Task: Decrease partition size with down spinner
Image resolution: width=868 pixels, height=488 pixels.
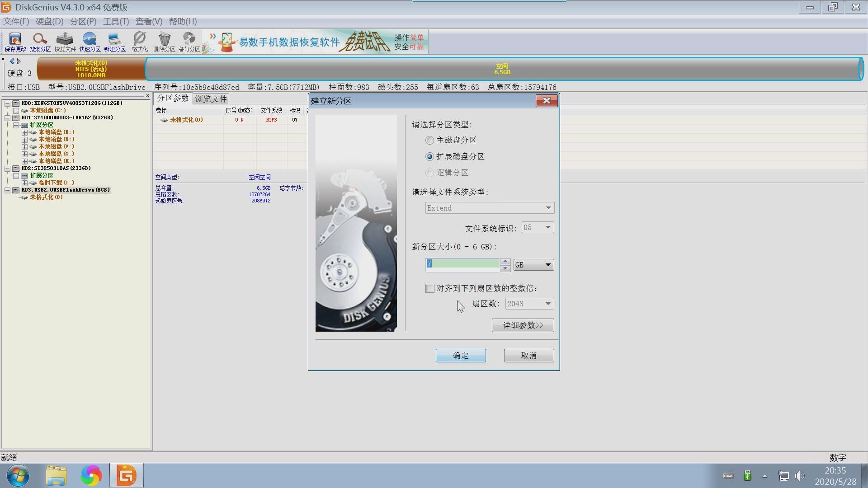Action: click(x=506, y=268)
